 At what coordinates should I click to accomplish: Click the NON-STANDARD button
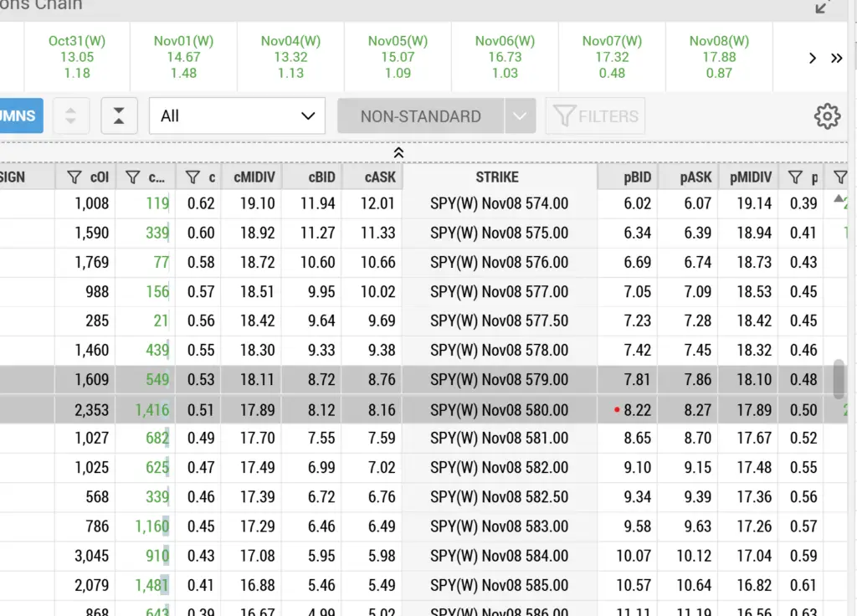[x=421, y=116]
